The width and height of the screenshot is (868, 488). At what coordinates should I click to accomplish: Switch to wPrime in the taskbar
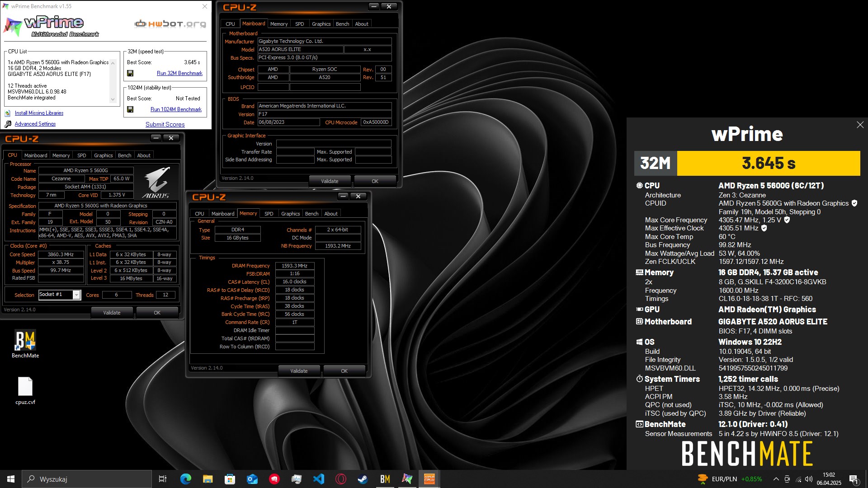pyautogui.click(x=407, y=479)
